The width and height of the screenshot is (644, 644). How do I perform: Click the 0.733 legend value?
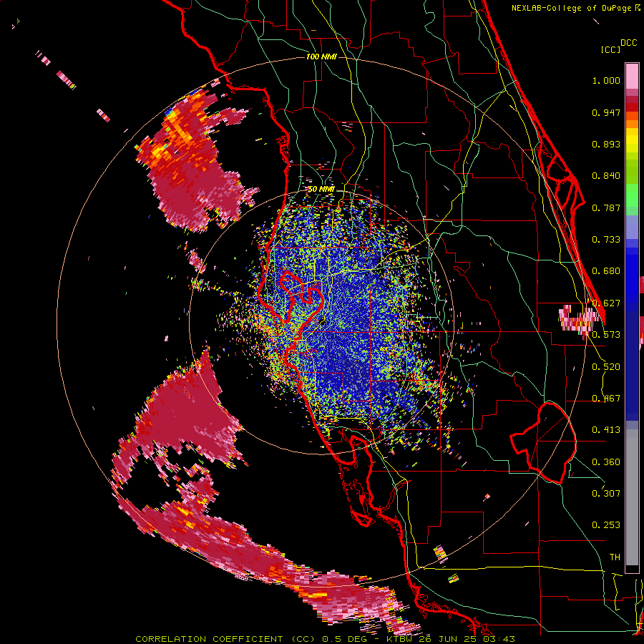[606, 240]
